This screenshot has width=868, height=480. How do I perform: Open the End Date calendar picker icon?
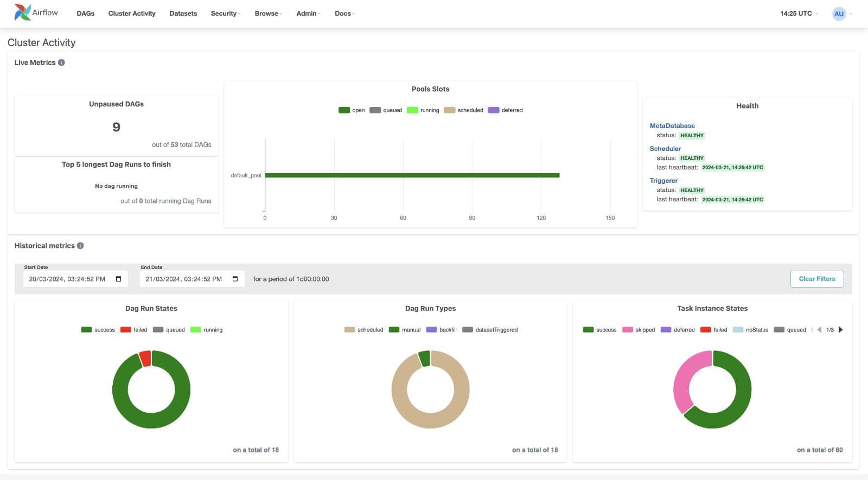coord(235,279)
